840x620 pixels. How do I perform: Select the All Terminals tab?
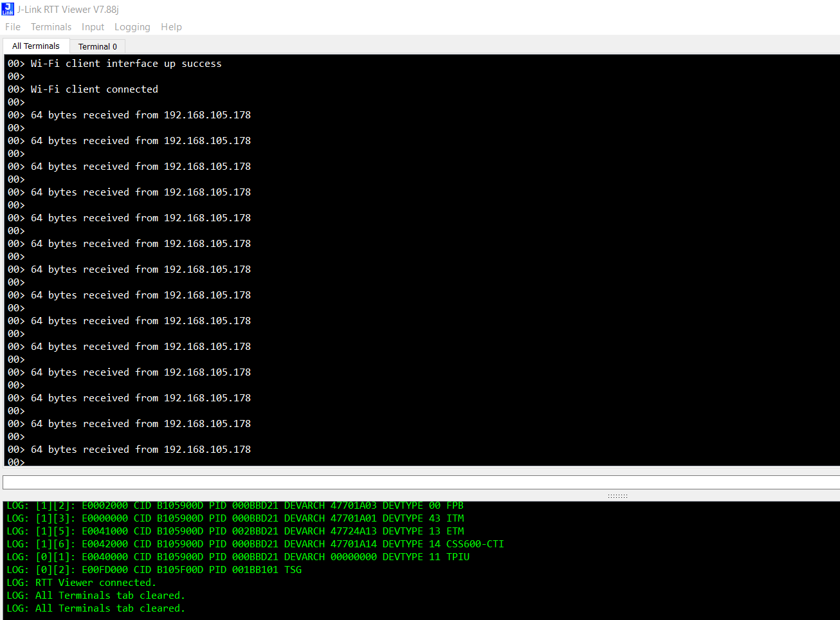35,46
